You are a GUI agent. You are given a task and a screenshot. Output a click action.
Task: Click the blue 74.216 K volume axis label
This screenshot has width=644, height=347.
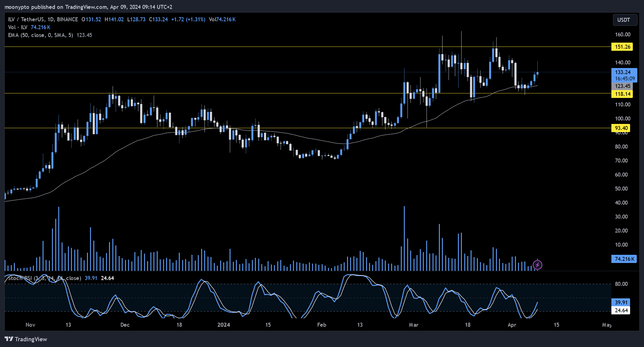tap(624, 259)
